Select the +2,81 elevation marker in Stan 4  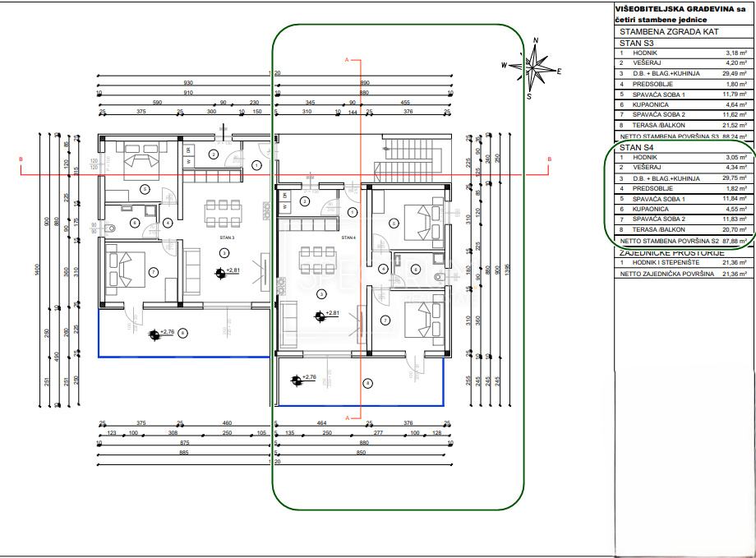coord(326,316)
